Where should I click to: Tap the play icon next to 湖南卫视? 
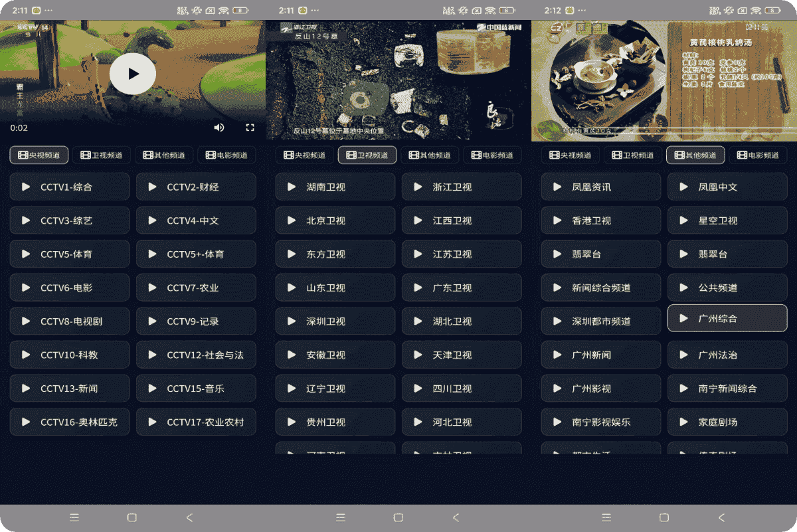tap(292, 187)
